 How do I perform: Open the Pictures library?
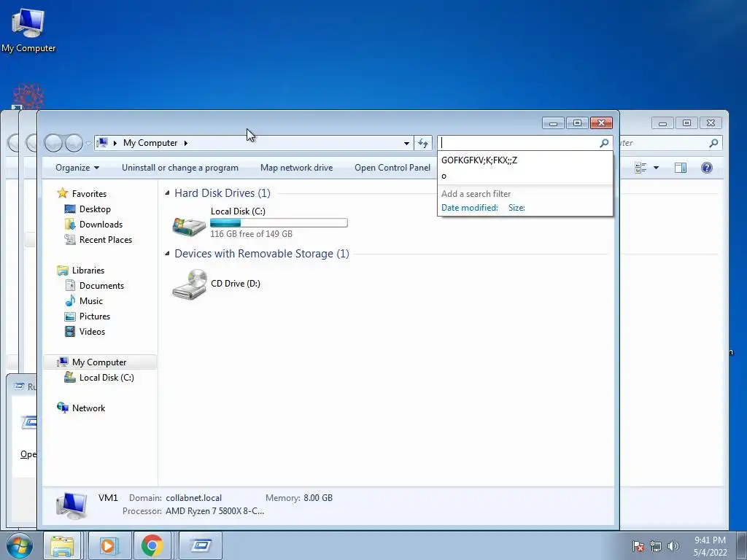[x=94, y=316]
